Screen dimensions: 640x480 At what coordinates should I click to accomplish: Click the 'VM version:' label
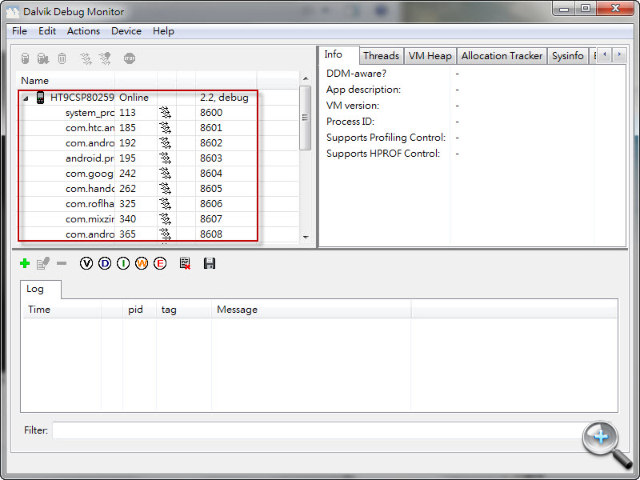[x=352, y=106]
